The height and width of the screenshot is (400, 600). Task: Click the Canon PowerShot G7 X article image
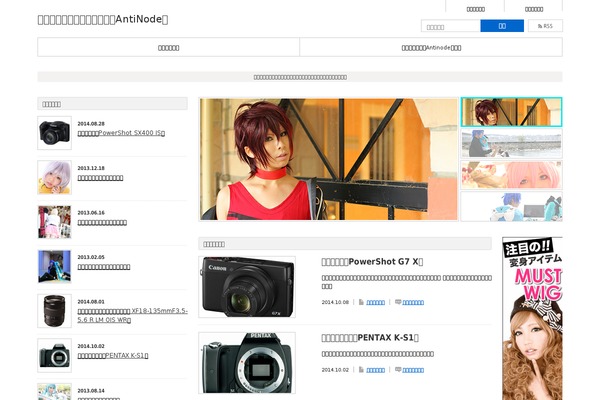pyautogui.click(x=247, y=287)
